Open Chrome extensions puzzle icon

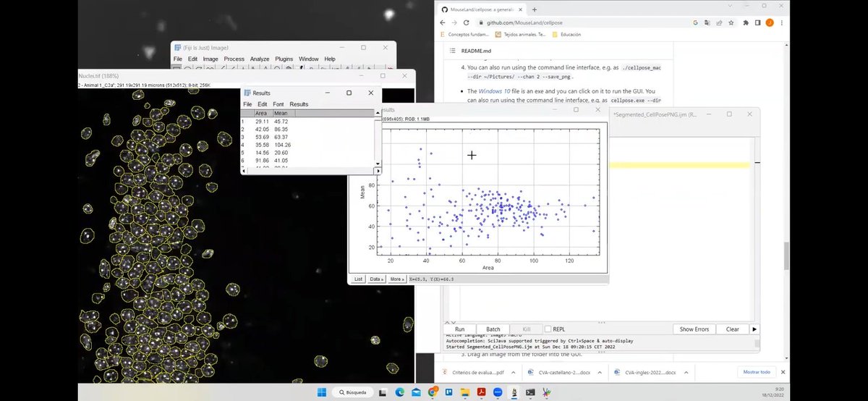[746, 23]
